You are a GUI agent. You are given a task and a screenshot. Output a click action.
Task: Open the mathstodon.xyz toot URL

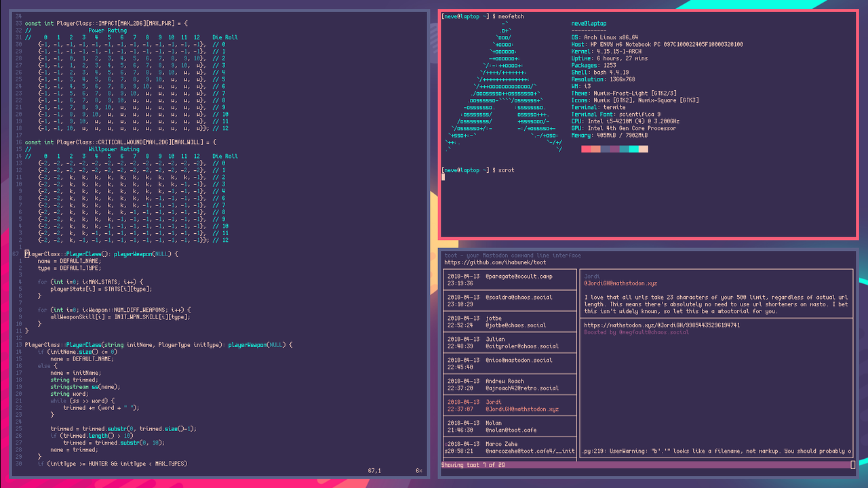662,325
